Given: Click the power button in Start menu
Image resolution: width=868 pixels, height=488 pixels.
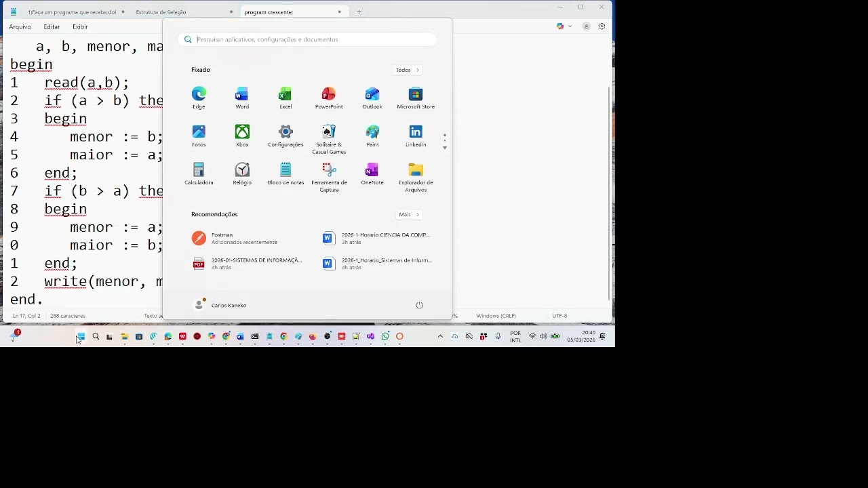Looking at the screenshot, I should 419,305.
